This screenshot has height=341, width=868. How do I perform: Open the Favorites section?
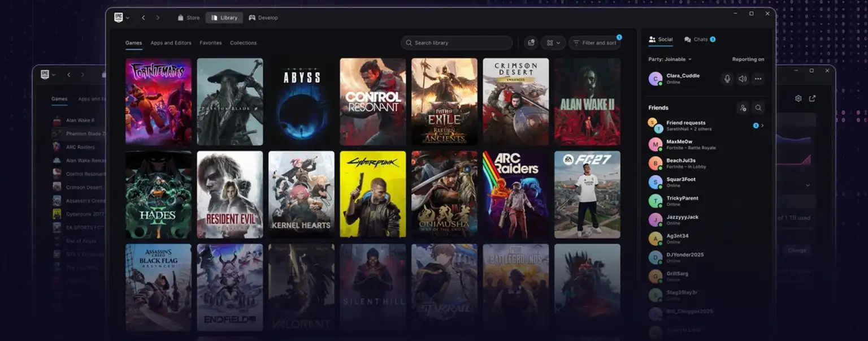click(211, 43)
